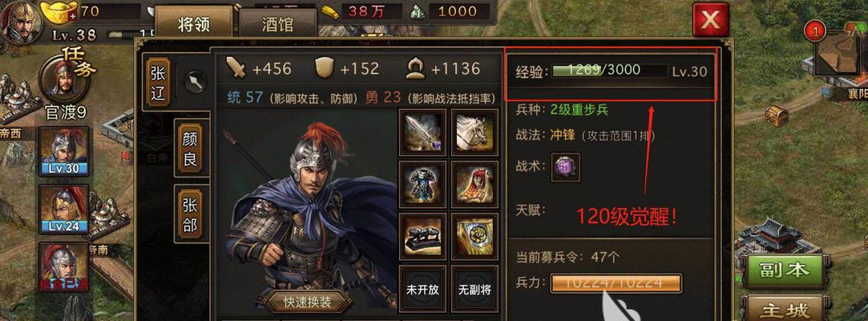
Task: Open the white horse mount slot
Action: click(474, 132)
